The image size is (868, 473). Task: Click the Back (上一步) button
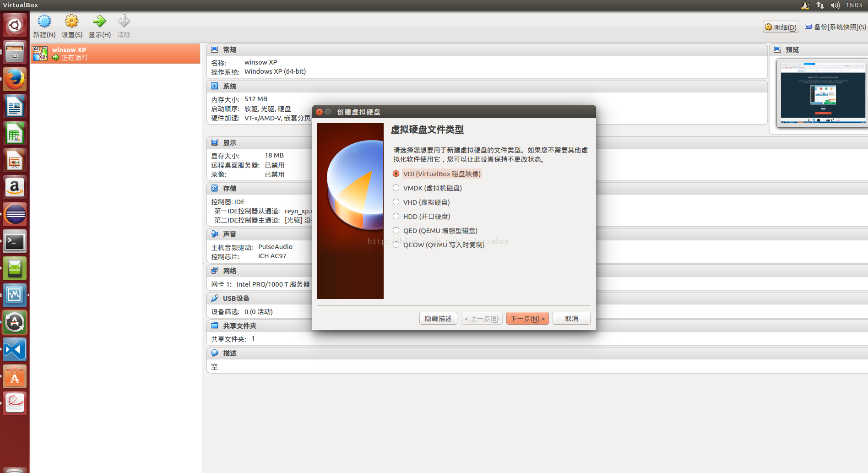coord(482,318)
